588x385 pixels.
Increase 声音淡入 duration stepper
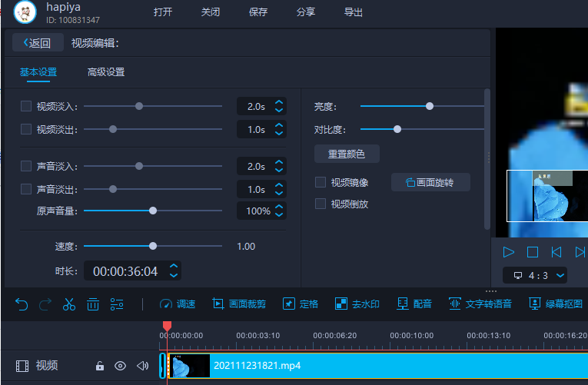(278, 162)
